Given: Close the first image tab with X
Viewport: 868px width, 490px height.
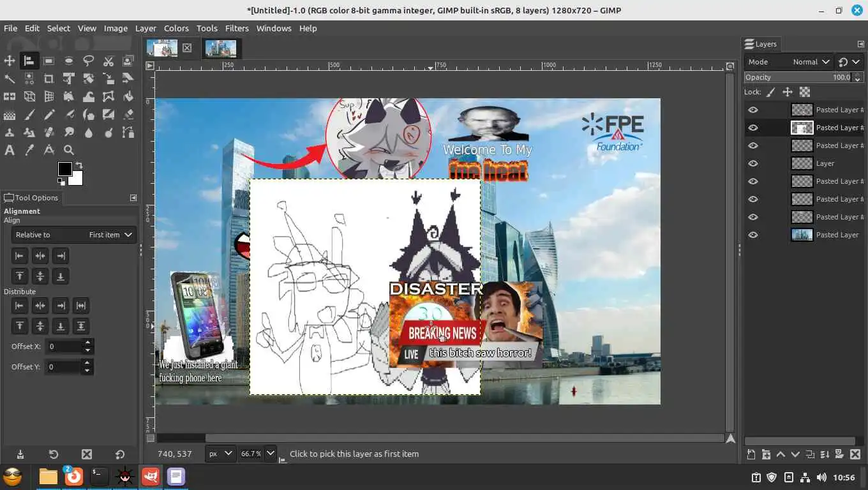Looking at the screenshot, I should (187, 48).
